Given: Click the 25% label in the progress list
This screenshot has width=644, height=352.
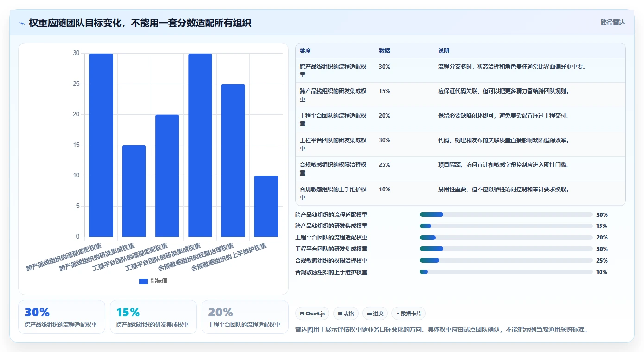Looking at the screenshot, I should click(x=602, y=261).
